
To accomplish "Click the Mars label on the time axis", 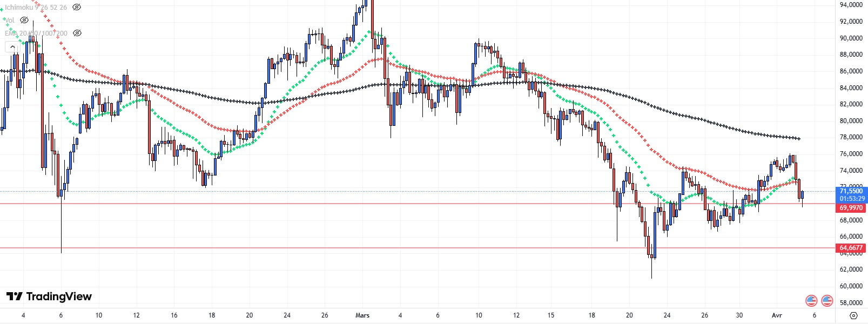I will point(362,315).
